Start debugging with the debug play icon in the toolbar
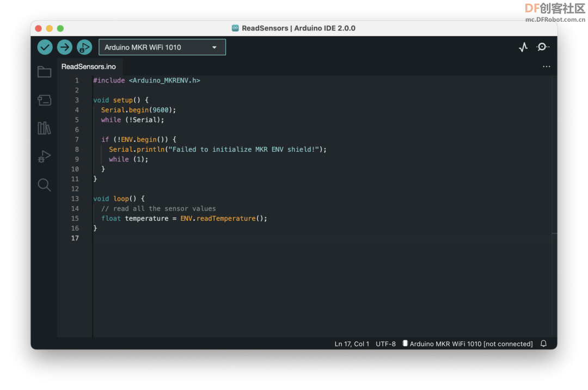The height and width of the screenshot is (390, 588). click(x=84, y=47)
